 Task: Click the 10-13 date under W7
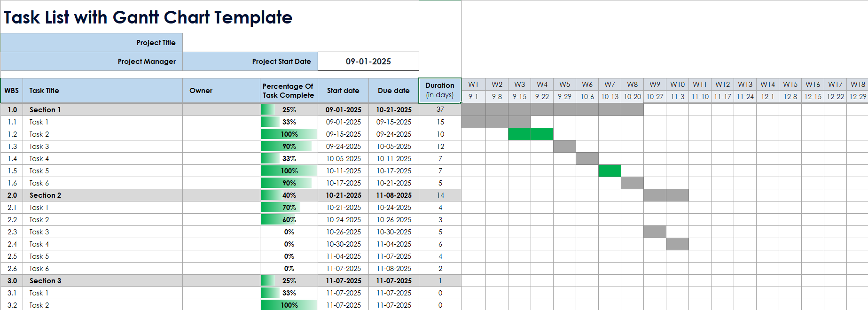point(610,96)
